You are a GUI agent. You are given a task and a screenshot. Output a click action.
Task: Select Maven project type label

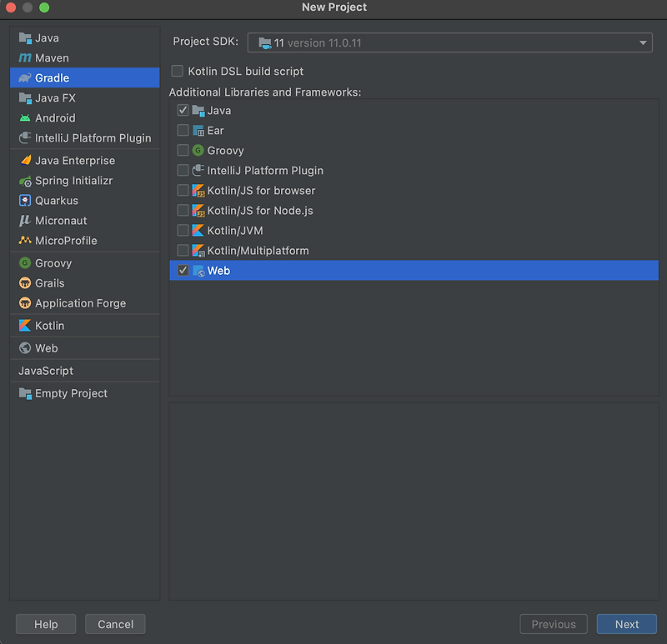pyautogui.click(x=52, y=57)
